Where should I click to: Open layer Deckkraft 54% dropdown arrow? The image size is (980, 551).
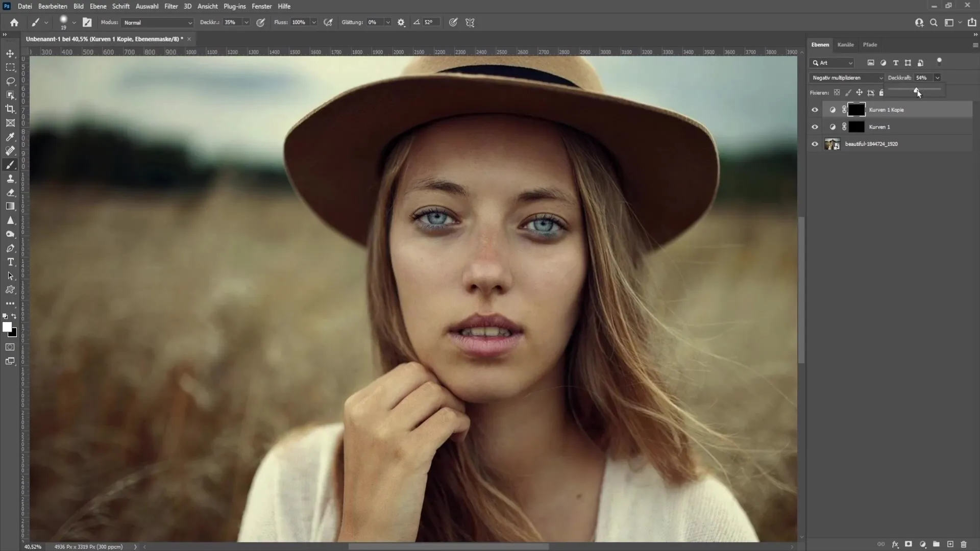pyautogui.click(x=938, y=78)
